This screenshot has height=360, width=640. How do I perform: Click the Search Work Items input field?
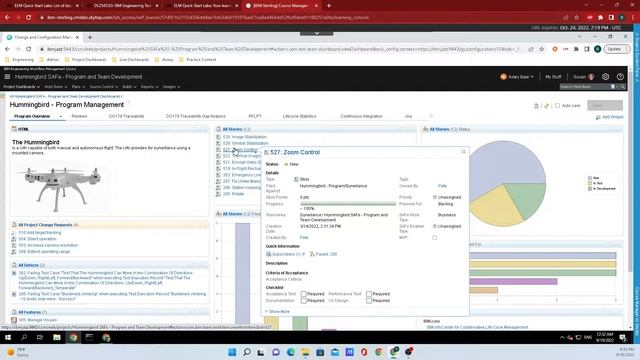tap(585, 87)
